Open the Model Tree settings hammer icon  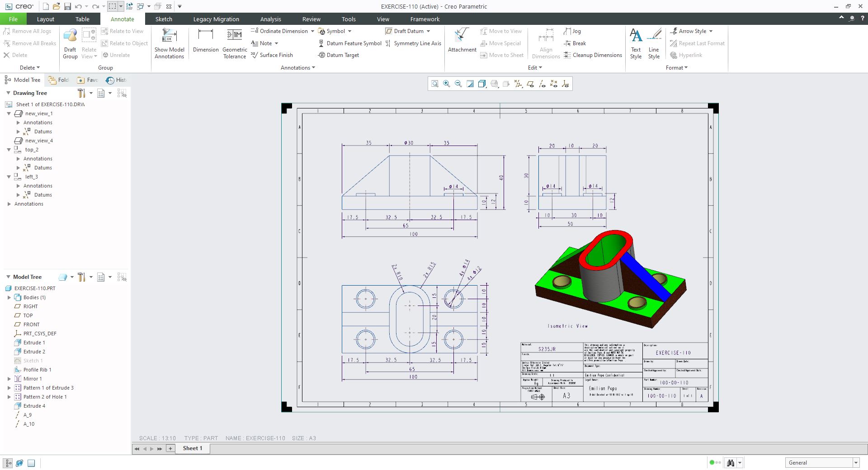[x=81, y=277]
